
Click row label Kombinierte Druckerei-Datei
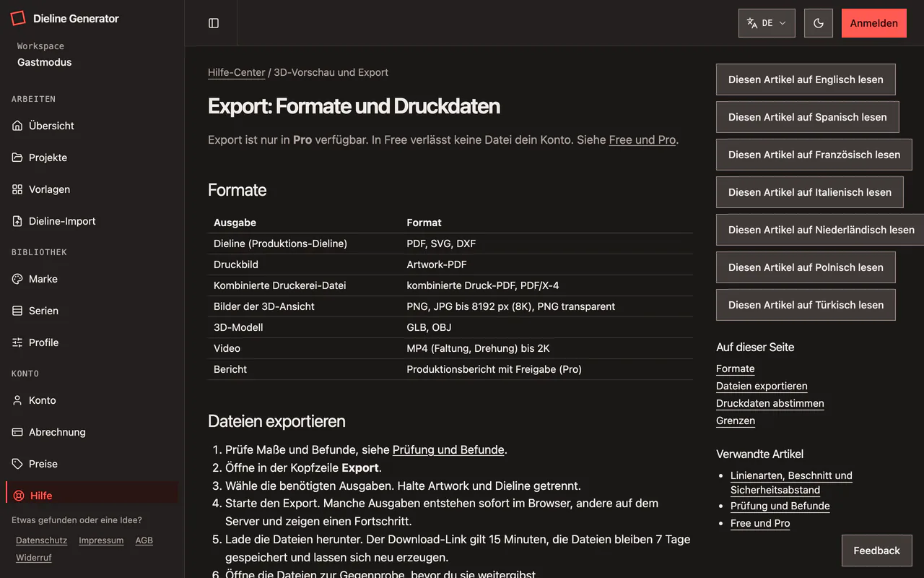click(279, 285)
